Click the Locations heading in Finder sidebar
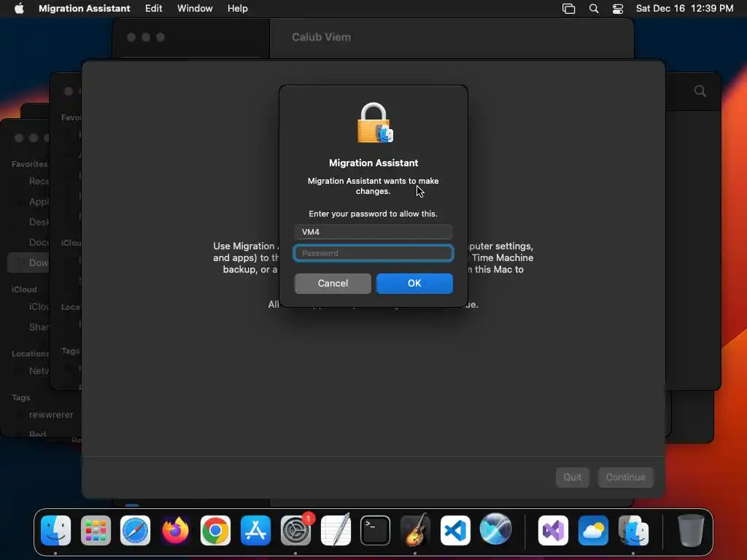Image resolution: width=747 pixels, height=560 pixels. click(x=30, y=354)
